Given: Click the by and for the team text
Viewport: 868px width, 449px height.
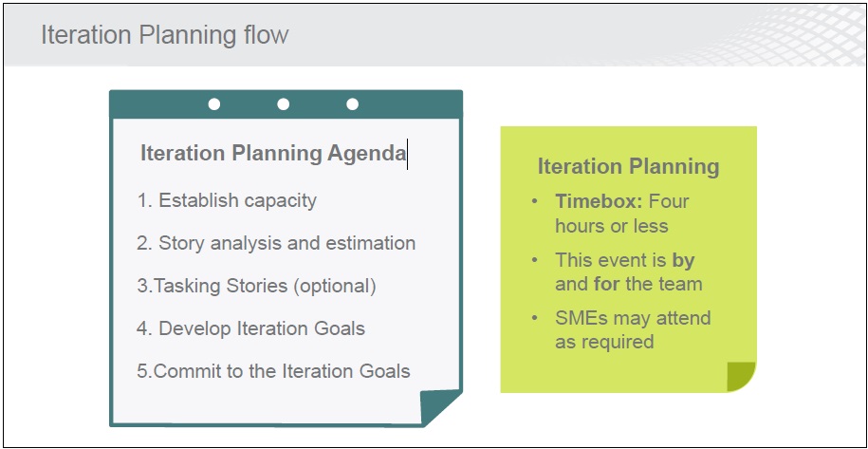Looking at the screenshot, I should coord(629,271).
